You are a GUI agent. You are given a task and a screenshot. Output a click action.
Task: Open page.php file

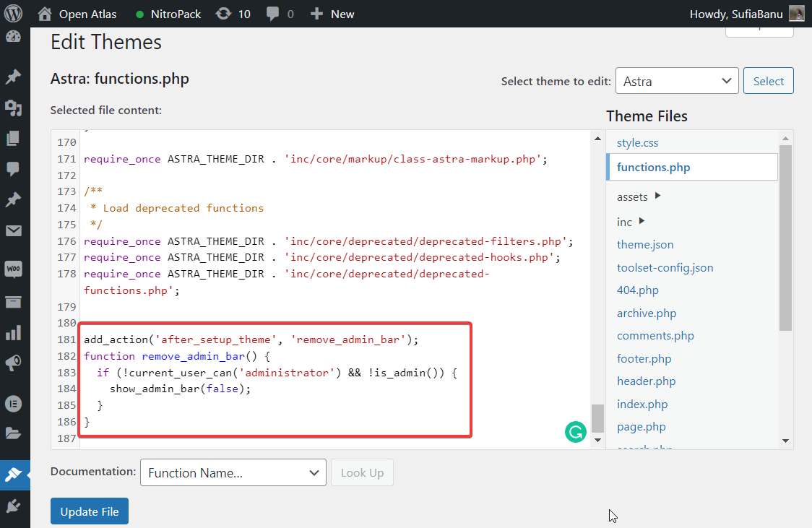coord(641,427)
